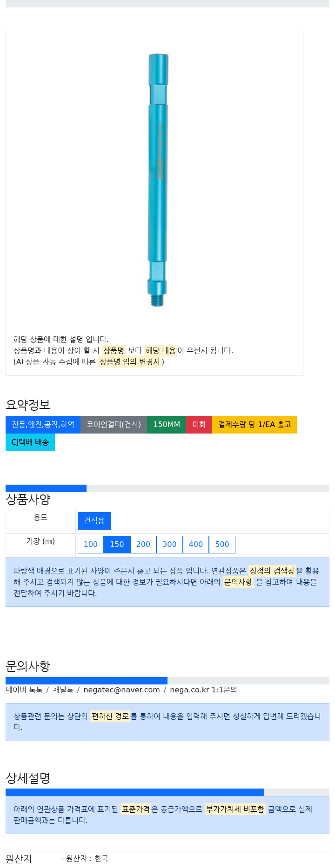Viewport: 335px width, 868px height.
Task: Open nega.co.kr 1:1문의 link
Action: point(203,690)
